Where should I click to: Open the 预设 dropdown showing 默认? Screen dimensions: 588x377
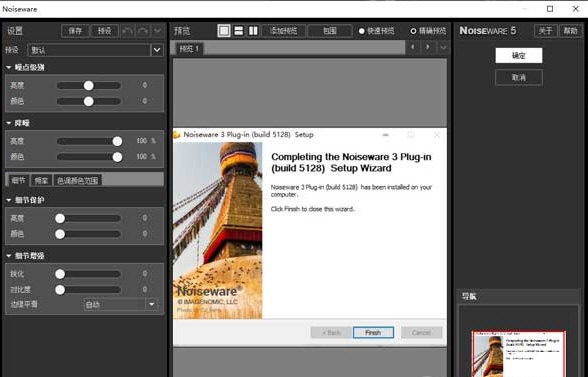[x=95, y=50]
